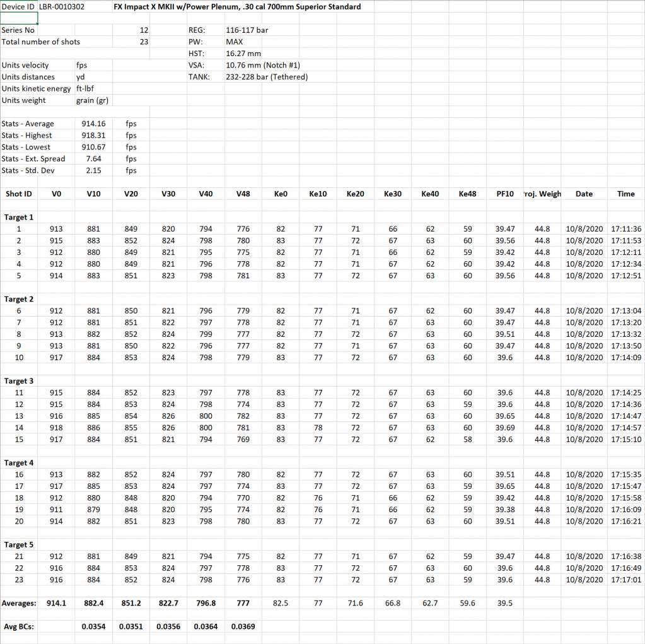Click the average velocity value 914.16

tap(93, 124)
